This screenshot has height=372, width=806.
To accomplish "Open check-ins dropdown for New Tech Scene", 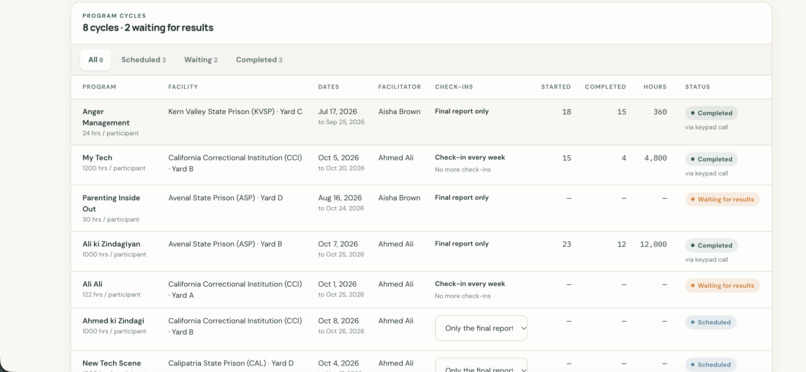I will point(481,365).
